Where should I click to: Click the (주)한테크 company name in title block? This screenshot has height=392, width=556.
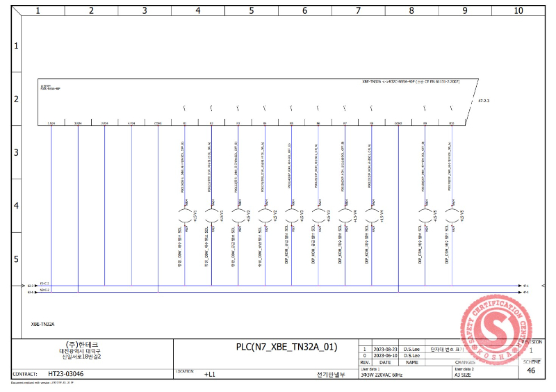click(81, 345)
